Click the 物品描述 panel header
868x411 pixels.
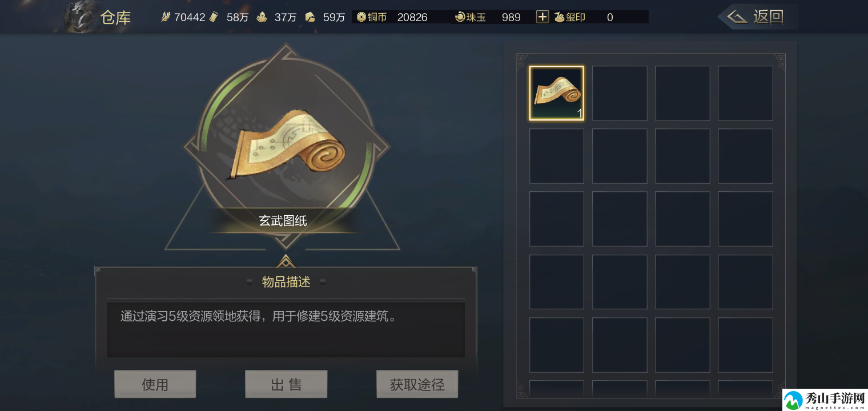(286, 281)
